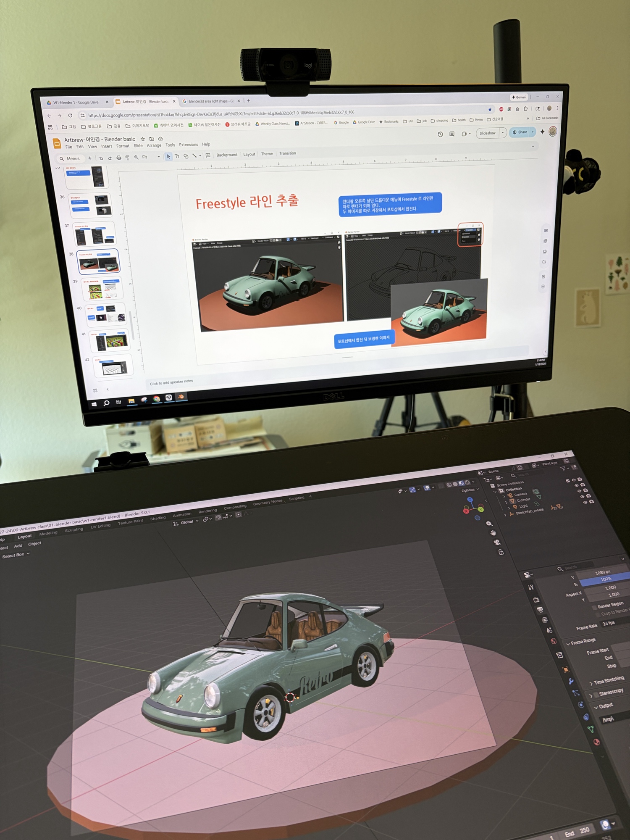Viewport: 630px width, 840px height.
Task: Click the Slideshow button
Action: tap(487, 133)
